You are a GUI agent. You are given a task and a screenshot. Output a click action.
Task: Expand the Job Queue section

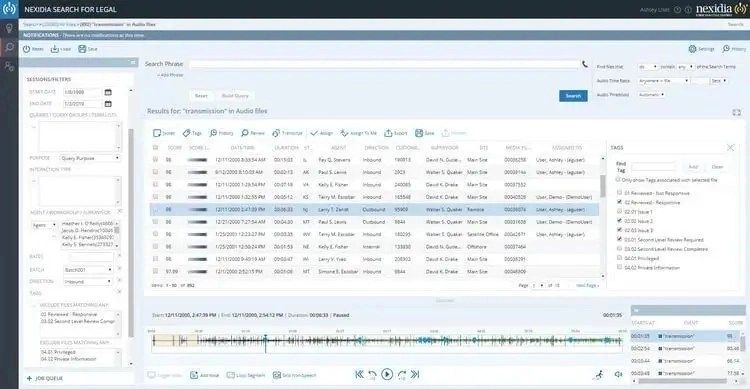(45, 378)
